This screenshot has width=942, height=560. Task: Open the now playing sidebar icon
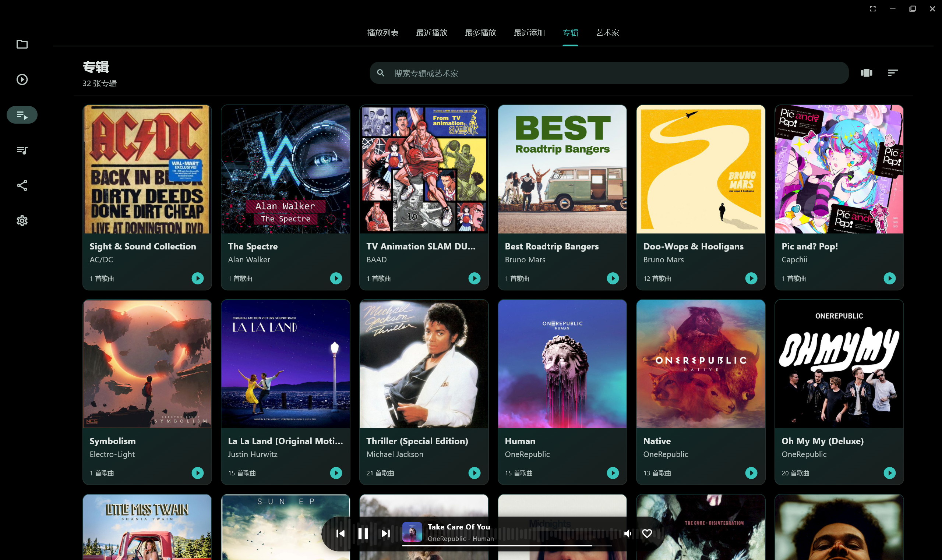(x=22, y=79)
